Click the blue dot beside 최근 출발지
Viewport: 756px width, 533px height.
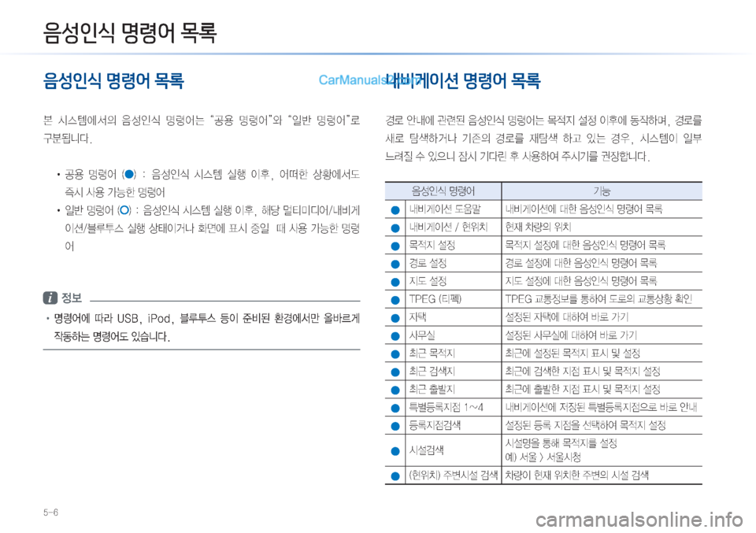point(395,390)
